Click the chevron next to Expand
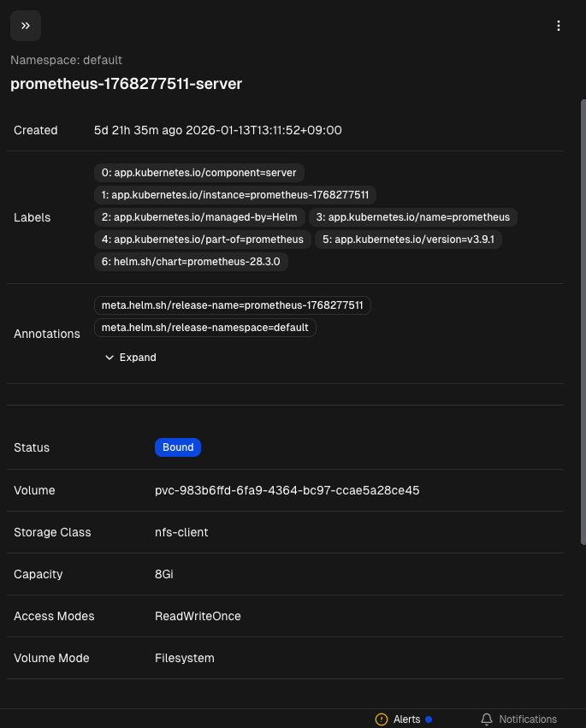The image size is (586, 728). pos(110,357)
